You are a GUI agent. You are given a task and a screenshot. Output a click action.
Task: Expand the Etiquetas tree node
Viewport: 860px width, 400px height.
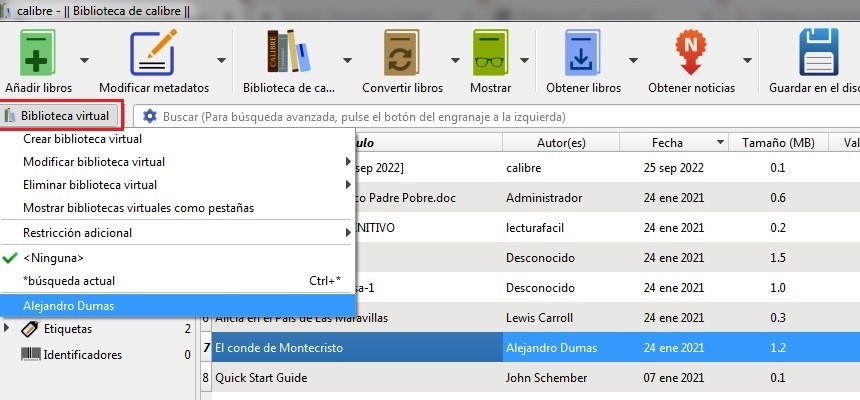8,328
